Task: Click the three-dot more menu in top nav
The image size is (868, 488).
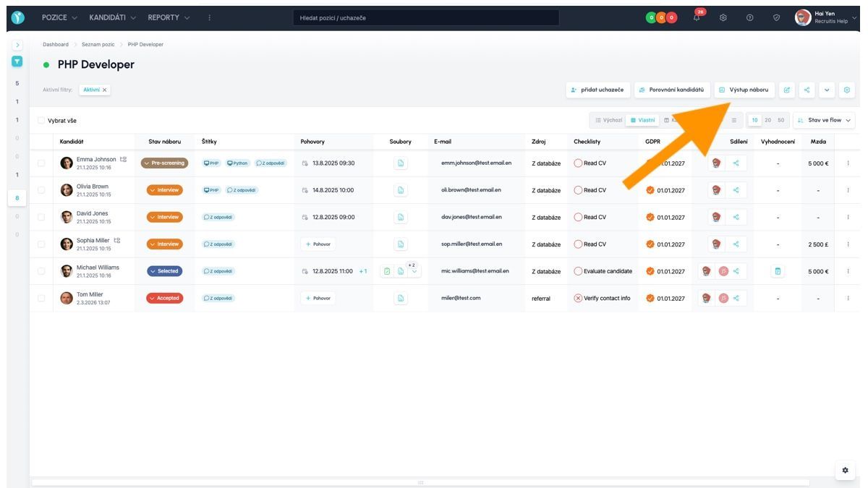Action: click(210, 18)
